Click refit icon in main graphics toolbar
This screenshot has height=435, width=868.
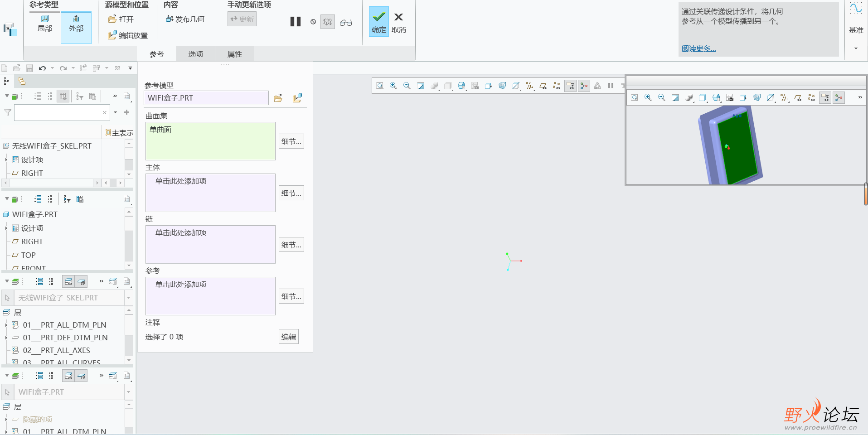[x=380, y=86]
